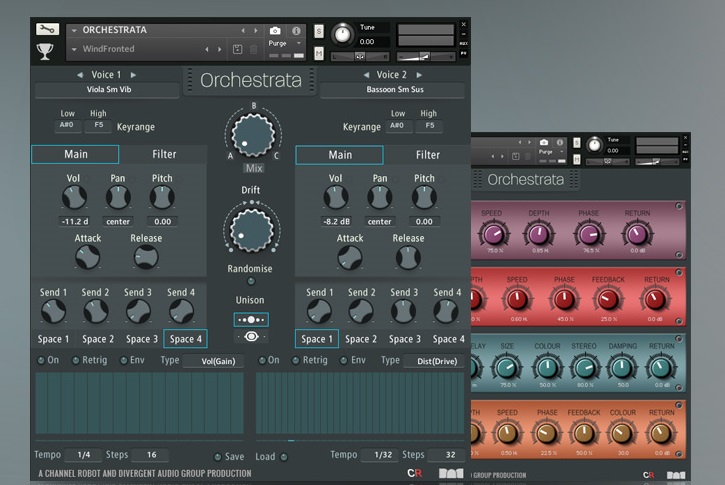Select next instrument arrow next to ORCHESTRATA

[x=255, y=31]
